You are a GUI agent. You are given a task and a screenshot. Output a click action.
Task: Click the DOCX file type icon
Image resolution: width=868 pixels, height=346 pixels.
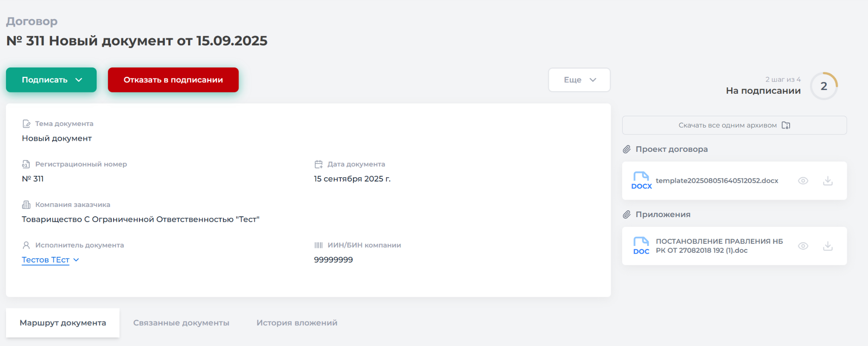[x=641, y=181]
